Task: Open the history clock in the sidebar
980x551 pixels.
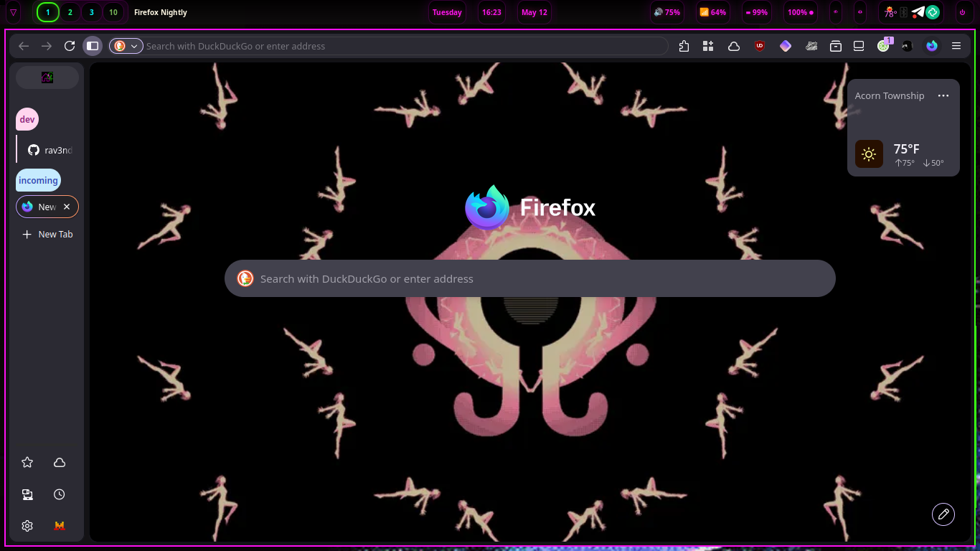Action: (x=60, y=494)
